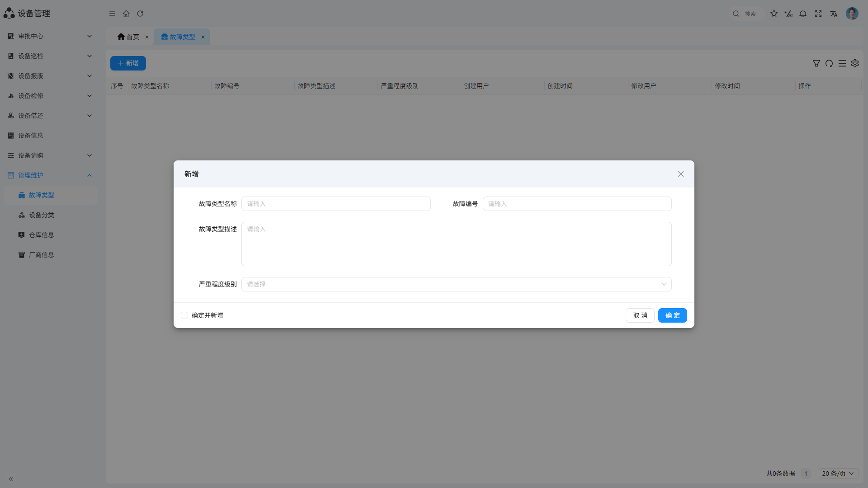The width and height of the screenshot is (868, 488).
Task: Expand the 设备报废 menu chevron
Action: [90, 76]
